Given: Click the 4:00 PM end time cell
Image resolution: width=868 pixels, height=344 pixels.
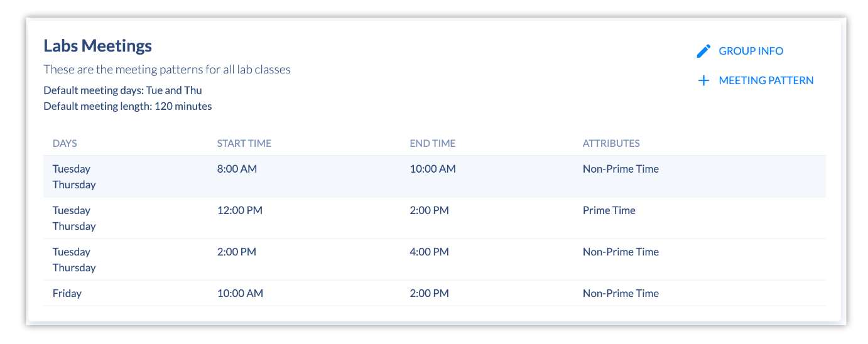Looking at the screenshot, I should 429,252.
